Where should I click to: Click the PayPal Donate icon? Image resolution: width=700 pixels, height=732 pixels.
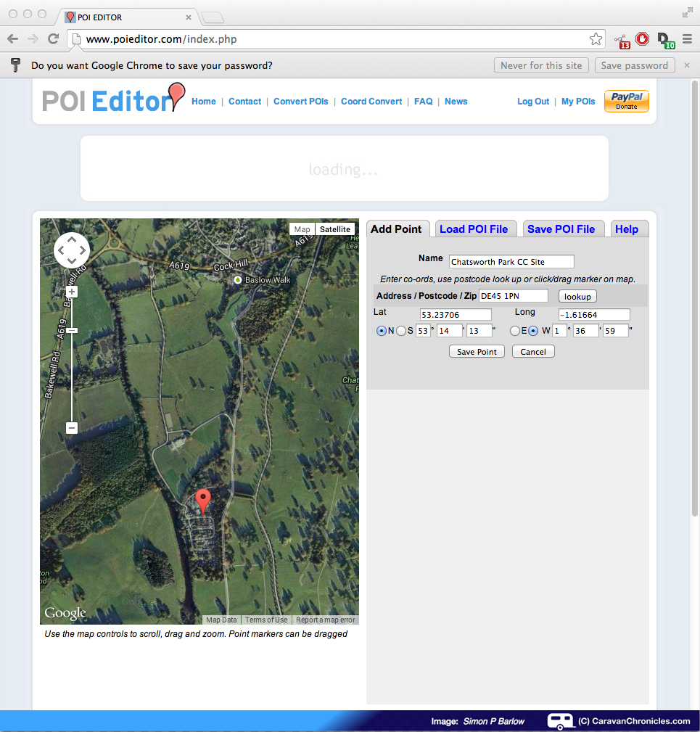626,102
